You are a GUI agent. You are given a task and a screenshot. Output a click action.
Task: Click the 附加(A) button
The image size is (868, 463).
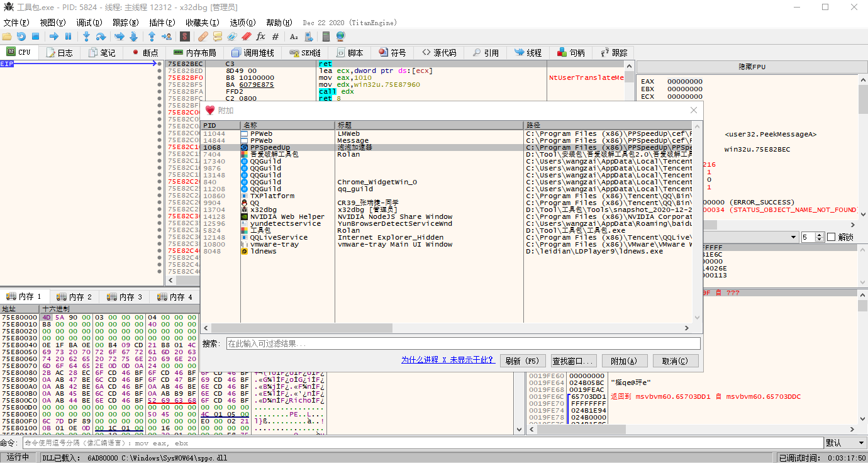click(624, 361)
